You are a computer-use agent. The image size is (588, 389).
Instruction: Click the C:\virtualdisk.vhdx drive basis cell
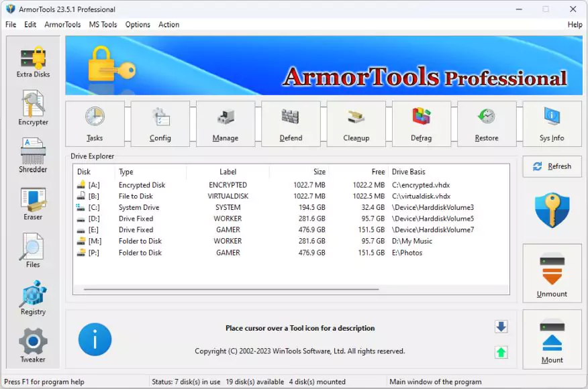pyautogui.click(x=421, y=197)
